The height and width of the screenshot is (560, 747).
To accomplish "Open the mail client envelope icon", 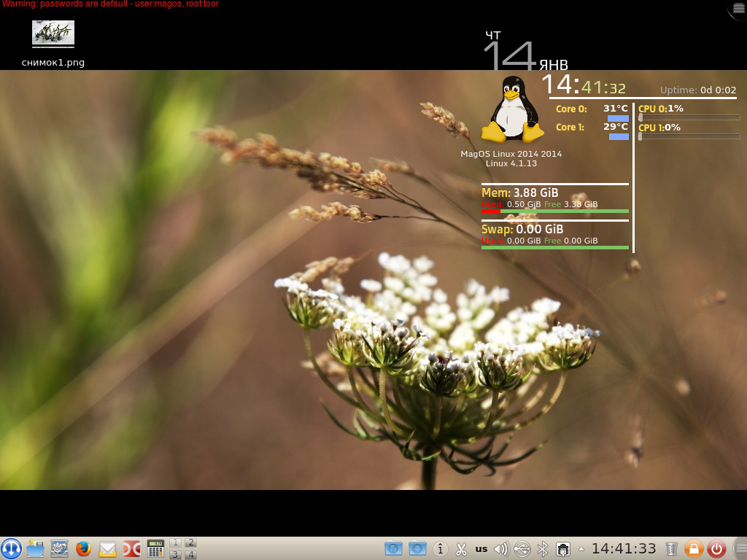I will click(x=107, y=549).
